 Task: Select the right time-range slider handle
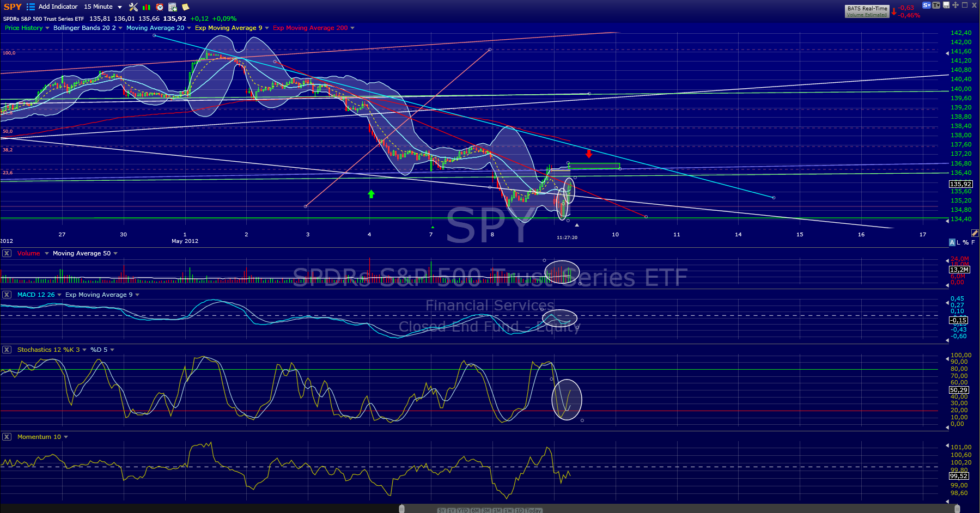(957, 509)
